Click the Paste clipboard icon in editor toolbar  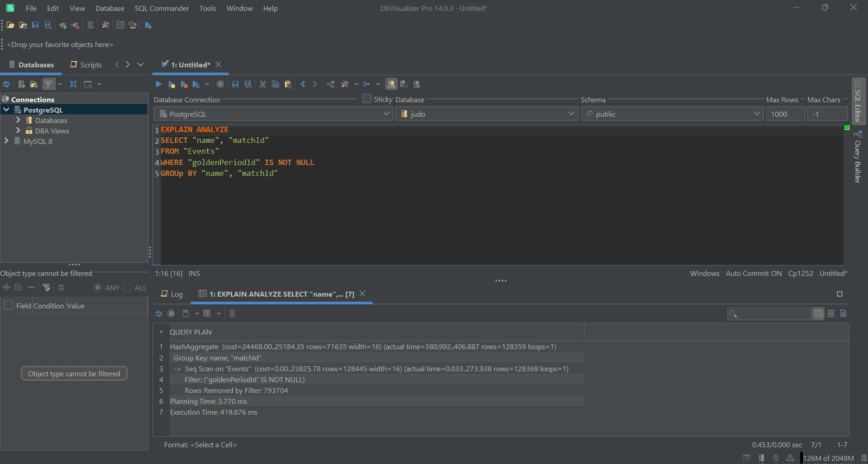[288, 84]
